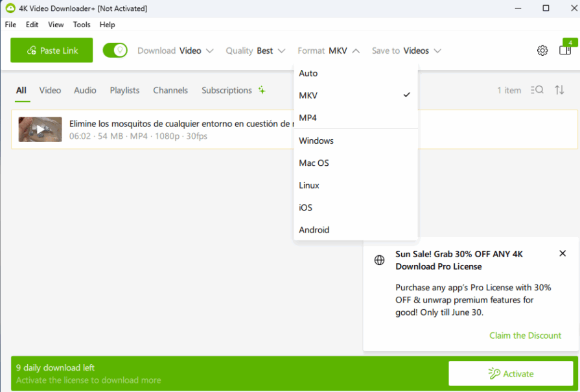Open the Quality Best dropdown
The image size is (580, 392).
point(255,51)
